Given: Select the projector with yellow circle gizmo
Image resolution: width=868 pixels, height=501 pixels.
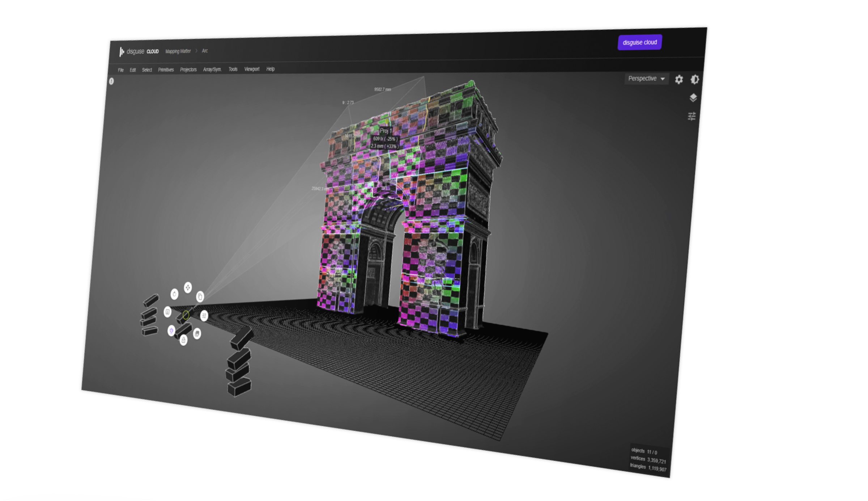Looking at the screenshot, I should click(186, 315).
